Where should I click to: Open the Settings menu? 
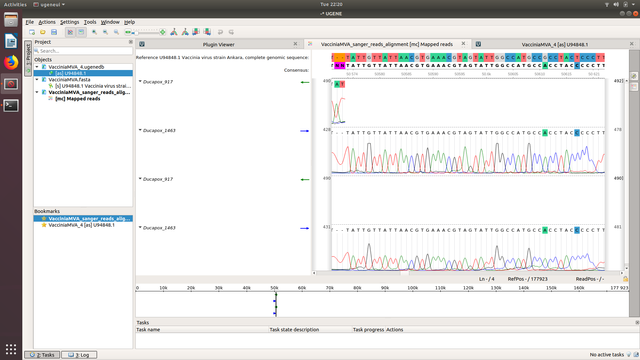pos(70,22)
